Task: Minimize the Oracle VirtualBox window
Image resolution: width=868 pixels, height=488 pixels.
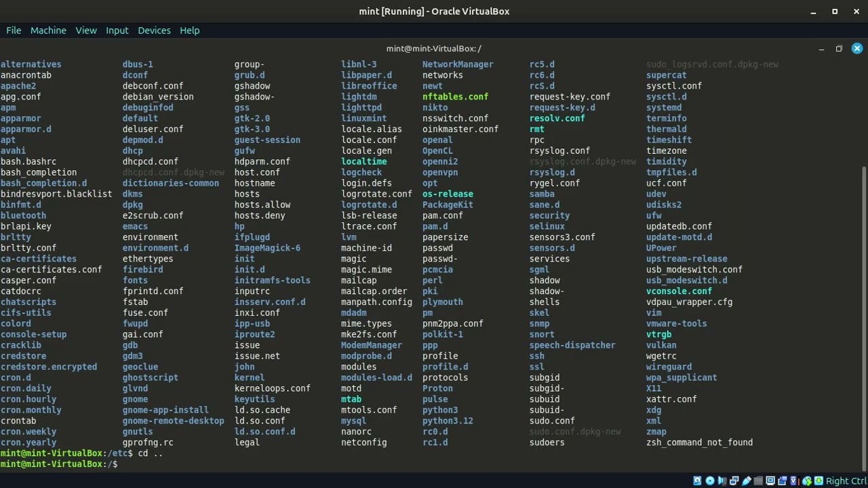Action: point(813,12)
